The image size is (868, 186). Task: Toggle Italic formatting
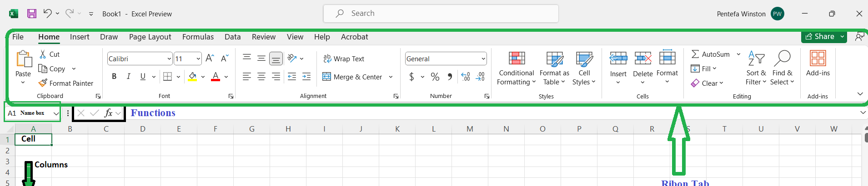click(x=129, y=77)
